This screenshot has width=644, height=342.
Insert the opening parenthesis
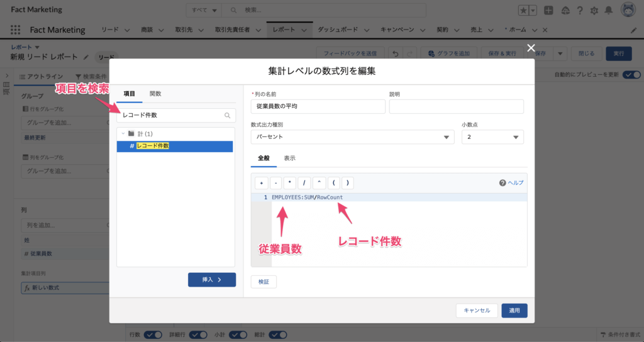click(x=333, y=183)
